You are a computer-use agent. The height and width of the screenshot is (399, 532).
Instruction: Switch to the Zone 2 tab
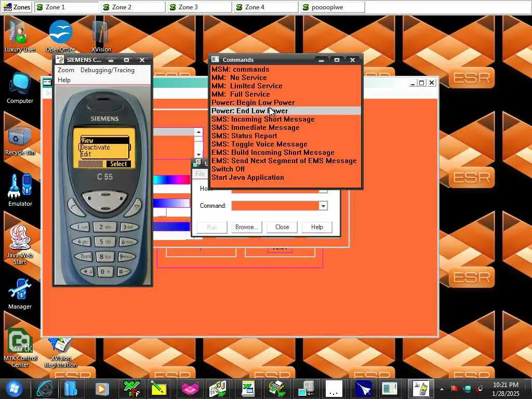[x=133, y=7]
